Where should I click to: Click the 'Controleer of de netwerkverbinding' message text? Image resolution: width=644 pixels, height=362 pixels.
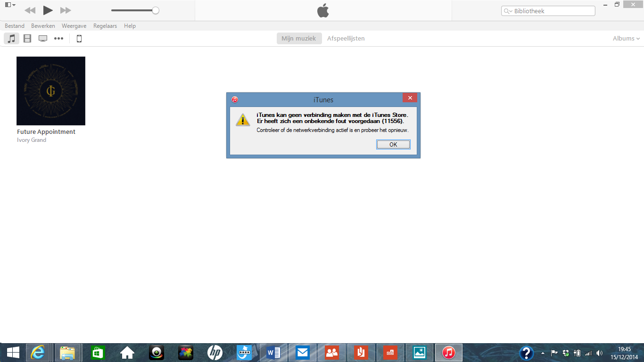(332, 130)
